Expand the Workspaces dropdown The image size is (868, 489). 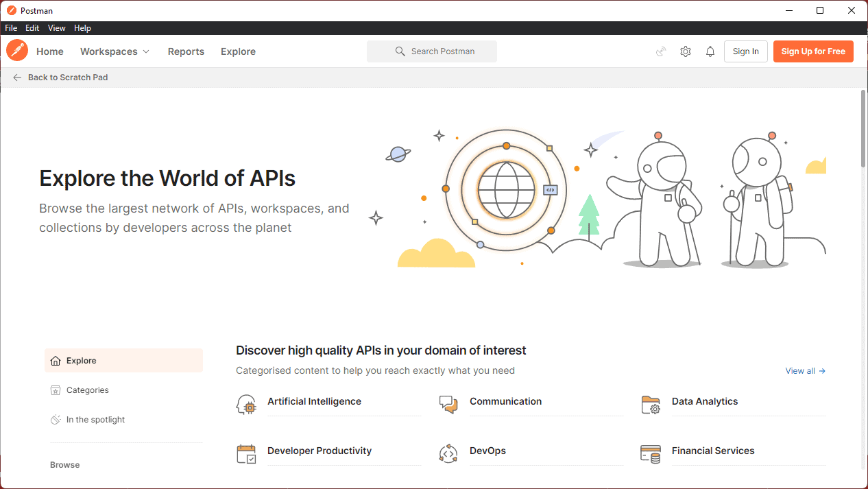point(115,51)
